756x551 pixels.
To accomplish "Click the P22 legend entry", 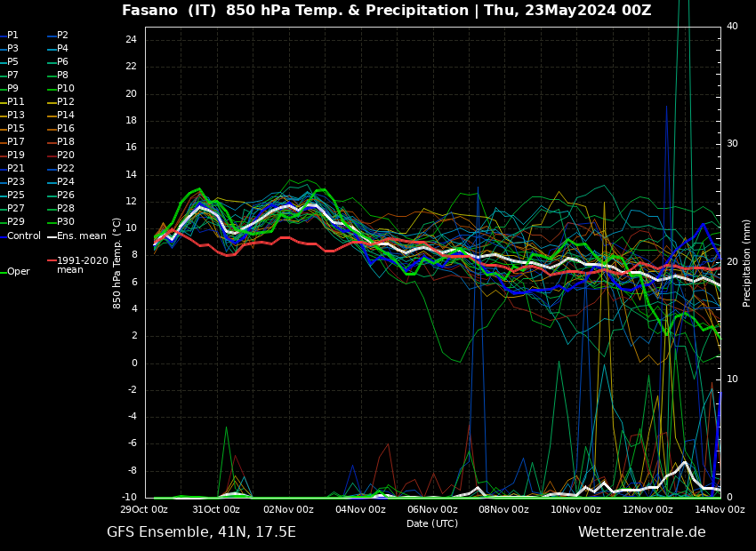I will [66, 169].
